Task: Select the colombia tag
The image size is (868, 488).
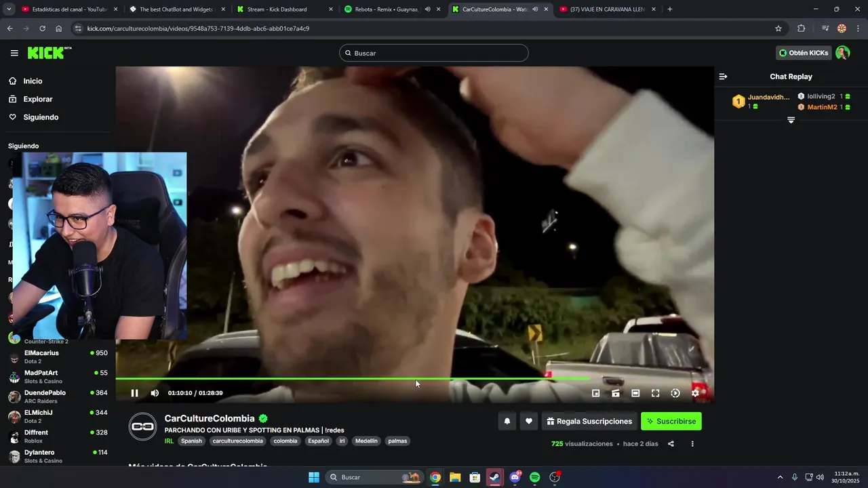Action: coord(285,441)
